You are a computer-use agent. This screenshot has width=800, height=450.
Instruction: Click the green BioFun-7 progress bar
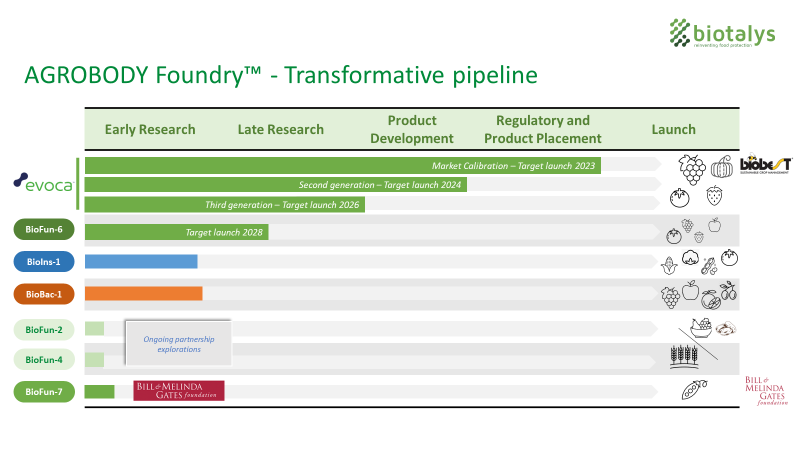tap(99, 392)
